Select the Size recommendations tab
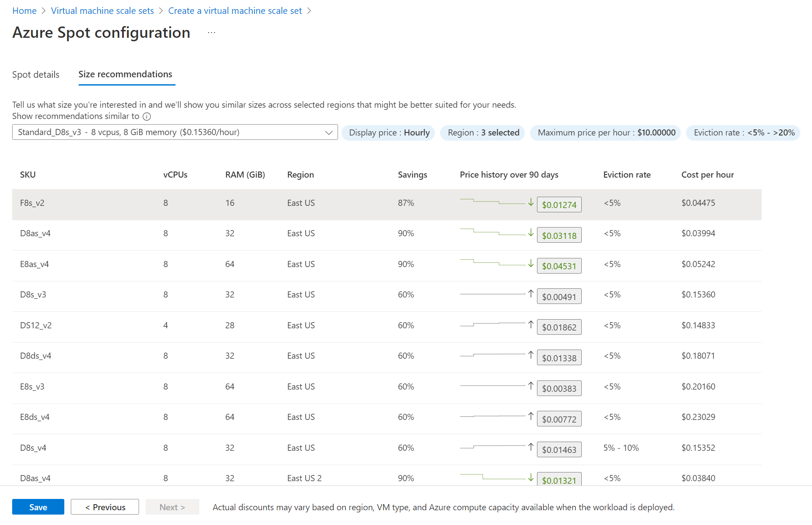 point(125,74)
